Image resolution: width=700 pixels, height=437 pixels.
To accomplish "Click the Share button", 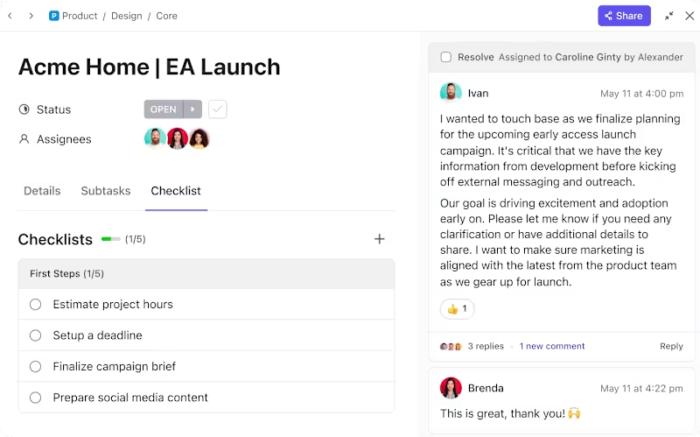I will [623, 16].
